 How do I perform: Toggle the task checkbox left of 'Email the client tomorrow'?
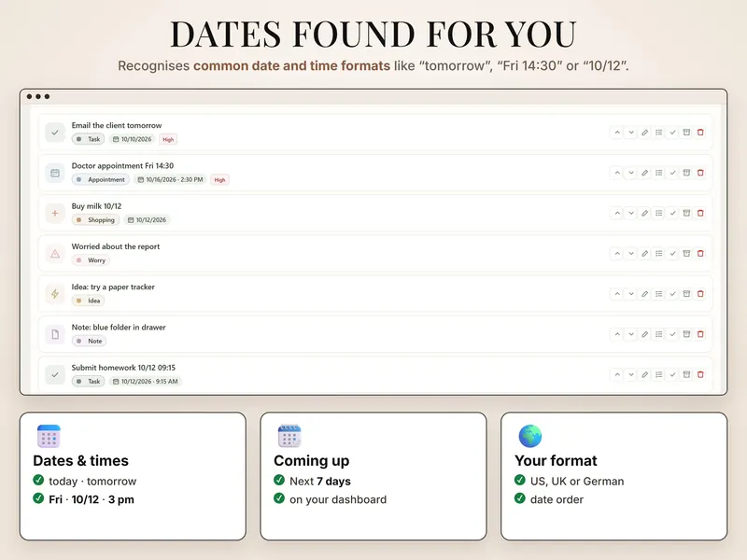tap(55, 133)
